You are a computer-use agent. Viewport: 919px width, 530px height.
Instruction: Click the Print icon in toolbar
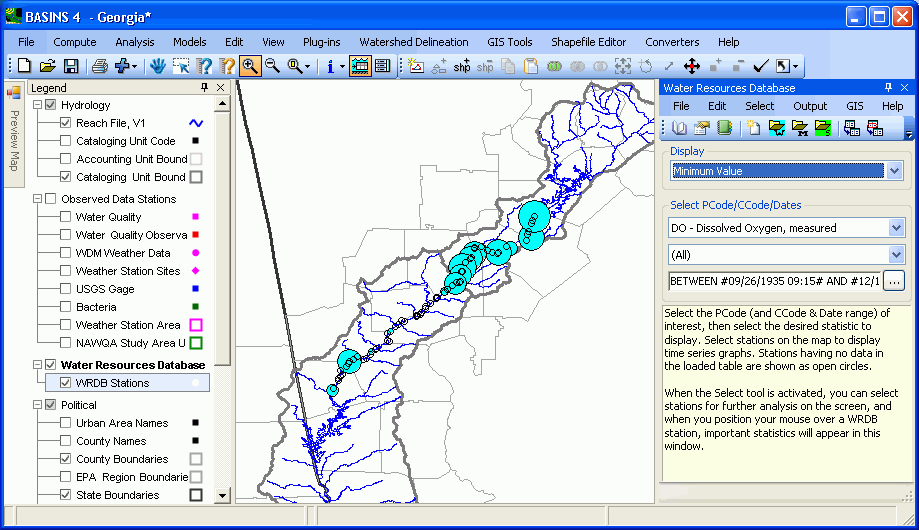[100, 66]
